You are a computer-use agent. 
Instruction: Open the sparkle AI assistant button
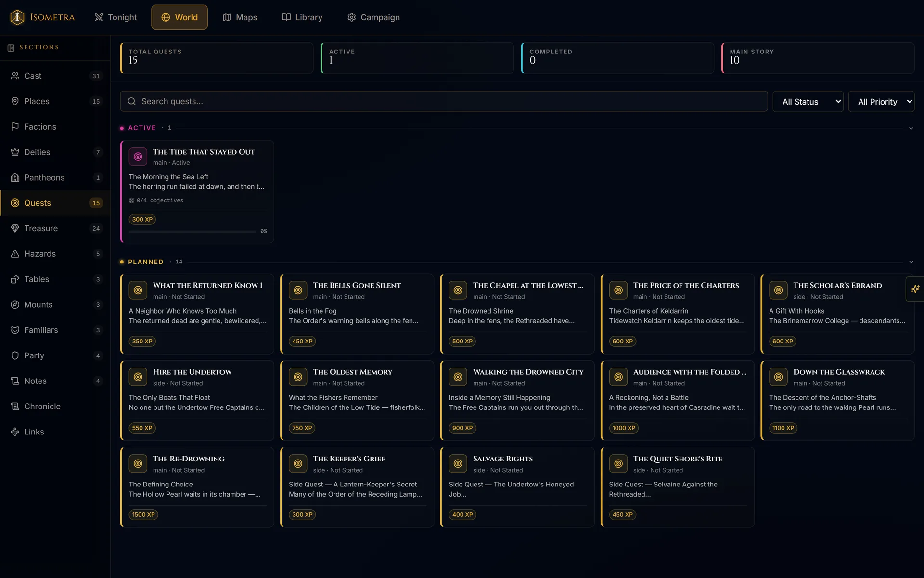(915, 289)
